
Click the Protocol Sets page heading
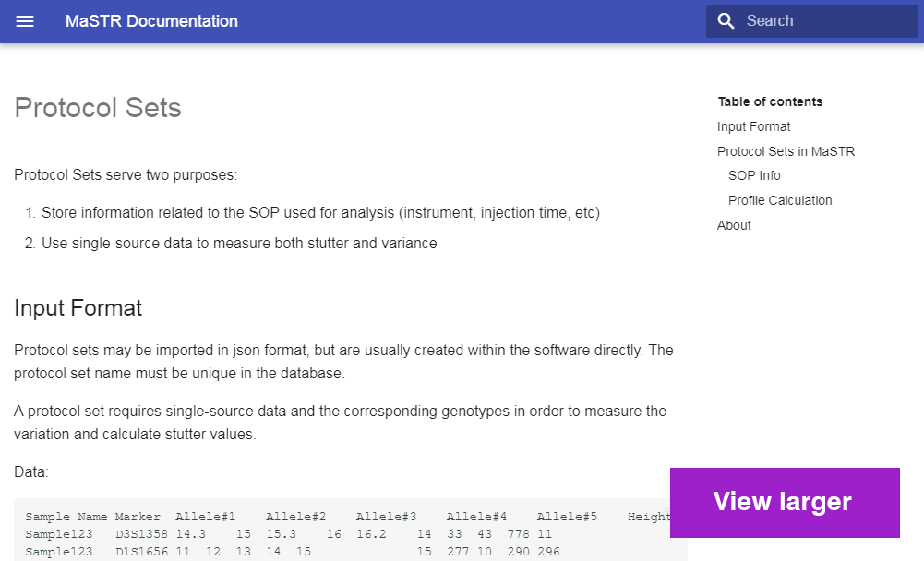[98, 108]
